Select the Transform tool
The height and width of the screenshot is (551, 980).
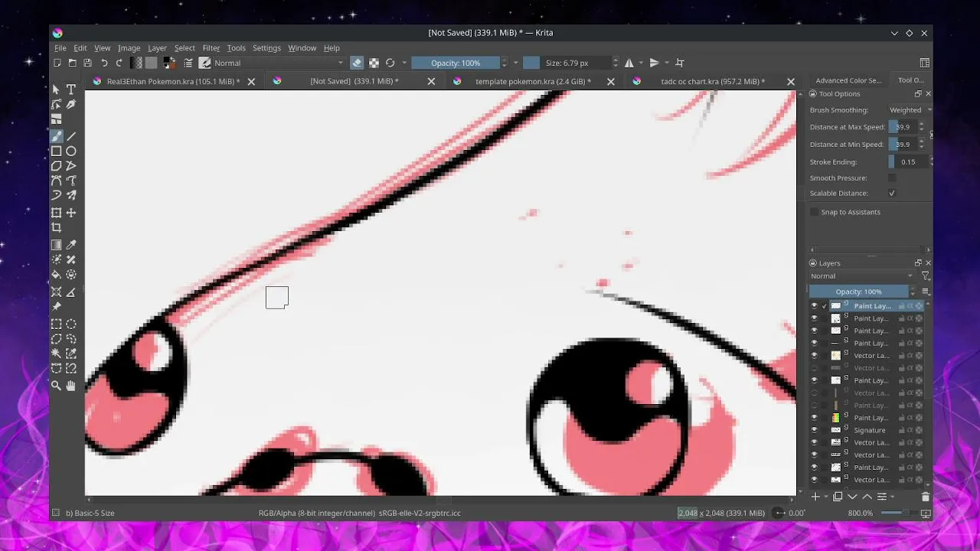57,213
